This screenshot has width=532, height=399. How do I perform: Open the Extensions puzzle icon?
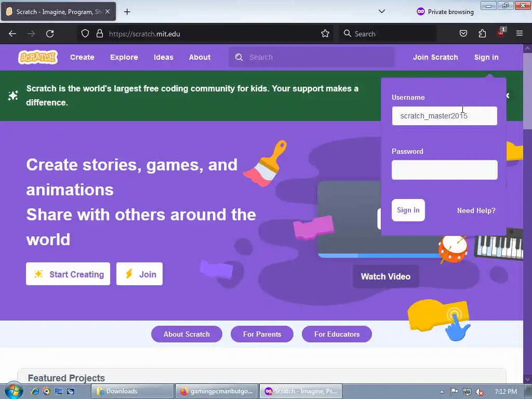click(482, 34)
